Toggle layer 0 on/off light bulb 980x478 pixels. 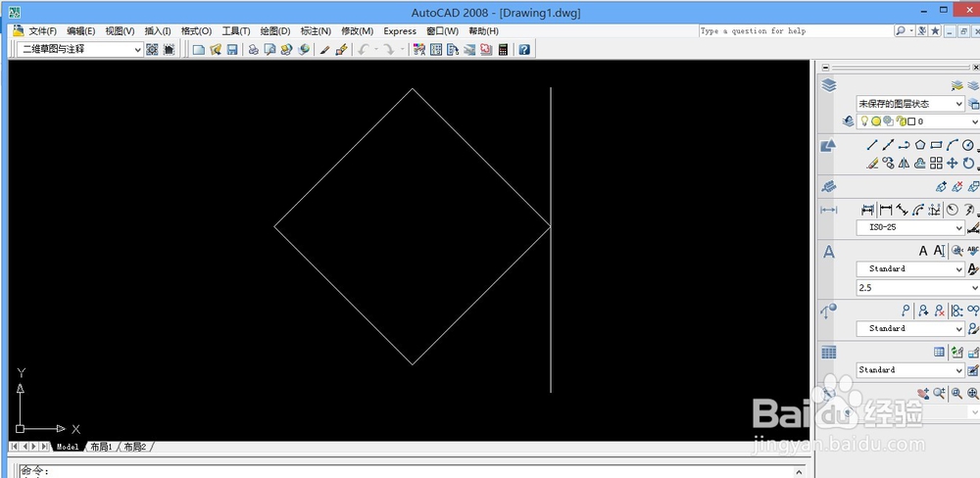click(x=865, y=121)
